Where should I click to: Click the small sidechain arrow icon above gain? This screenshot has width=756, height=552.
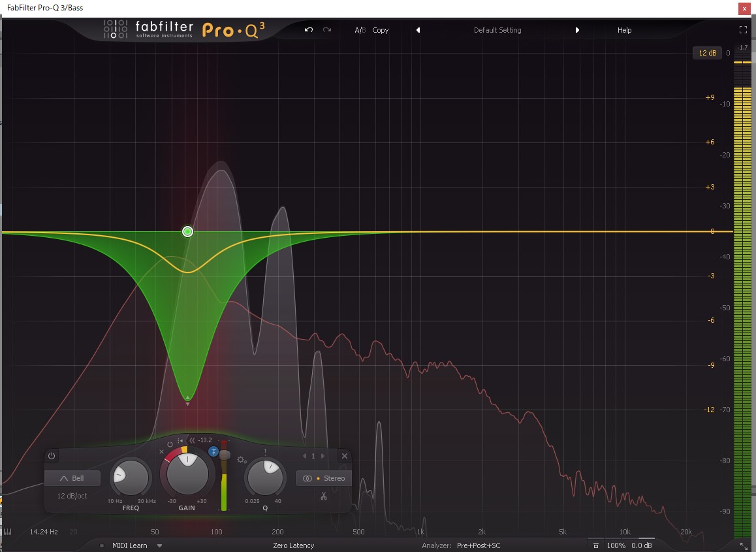(x=180, y=440)
